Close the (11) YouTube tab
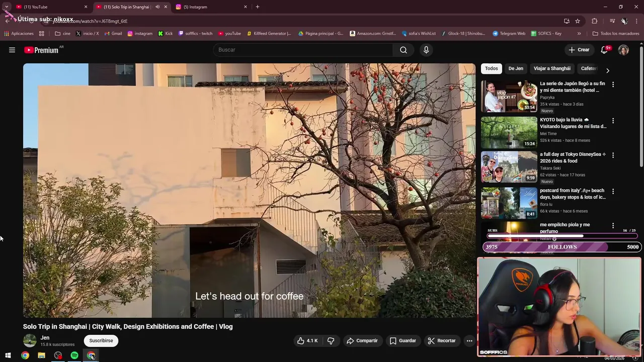This screenshot has height=362, width=644. point(86,7)
